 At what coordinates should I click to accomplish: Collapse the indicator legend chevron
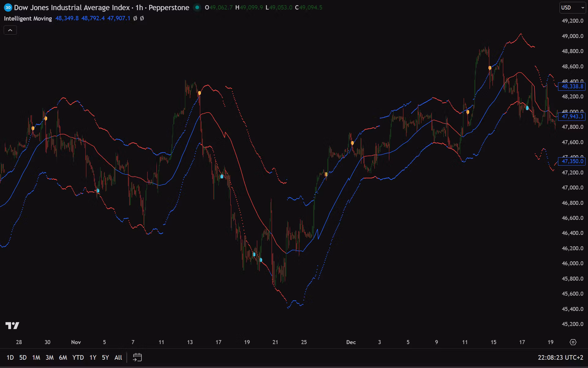point(10,30)
